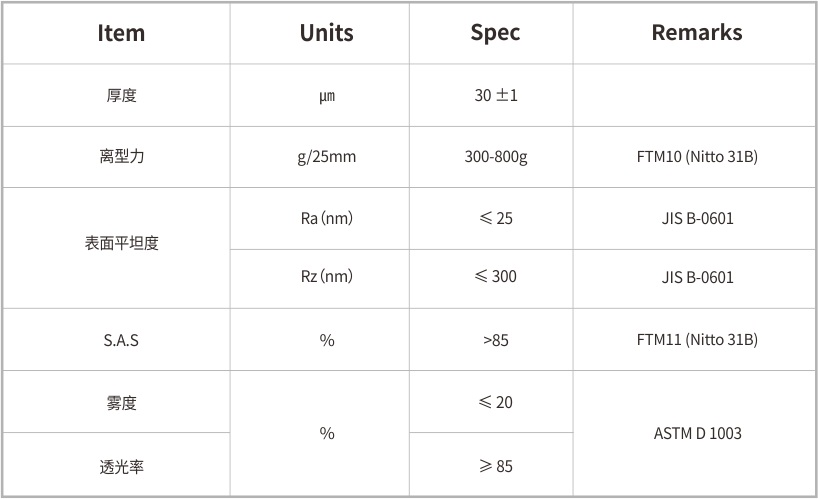This screenshot has height=499, width=818.
Task: Click the Units column header
Action: pos(326,33)
